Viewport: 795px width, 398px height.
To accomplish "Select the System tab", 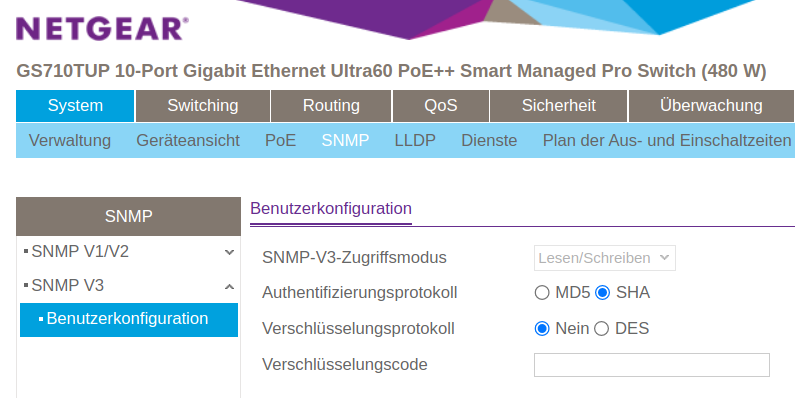I will click(75, 106).
